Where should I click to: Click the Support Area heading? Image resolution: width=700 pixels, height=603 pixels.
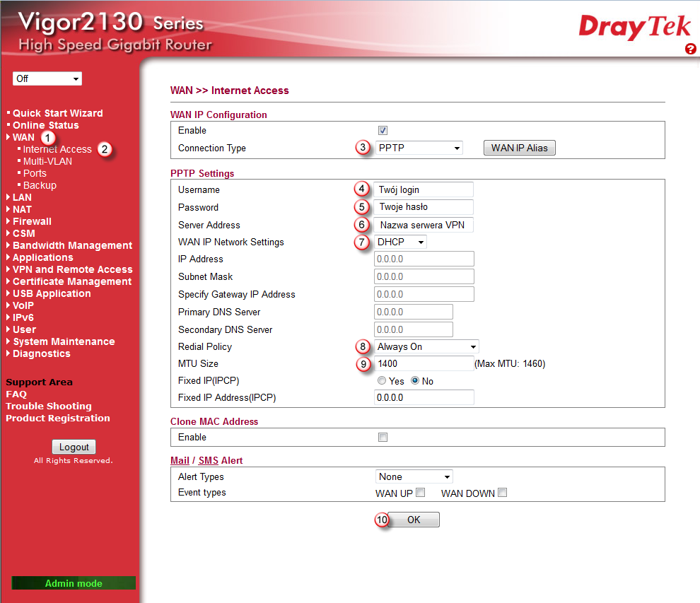(x=40, y=382)
